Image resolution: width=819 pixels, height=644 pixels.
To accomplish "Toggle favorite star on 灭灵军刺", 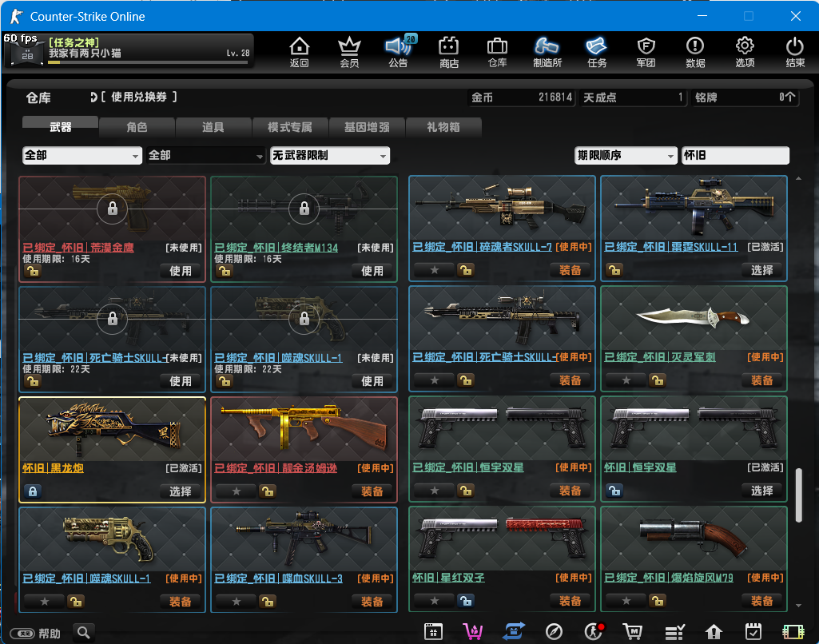I will [626, 380].
